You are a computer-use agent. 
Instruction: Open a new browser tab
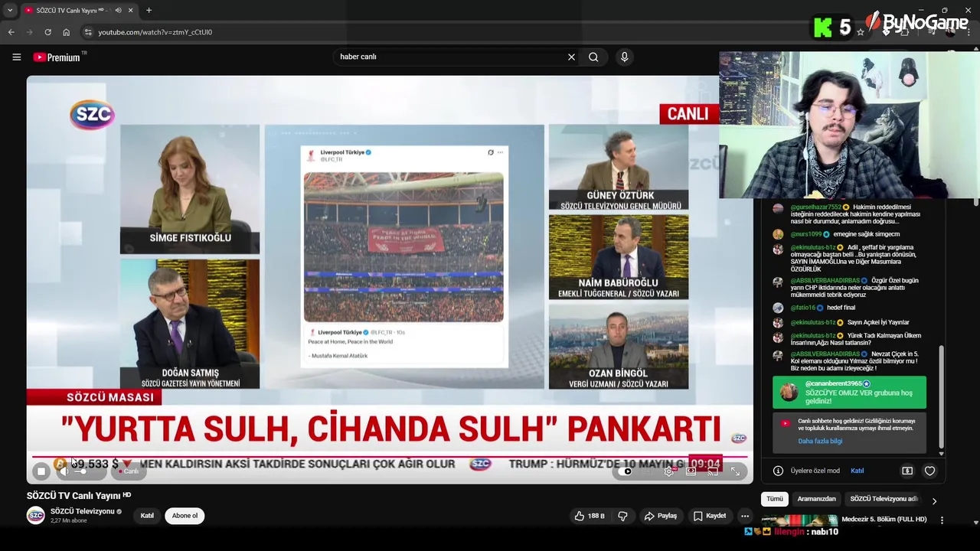(149, 10)
